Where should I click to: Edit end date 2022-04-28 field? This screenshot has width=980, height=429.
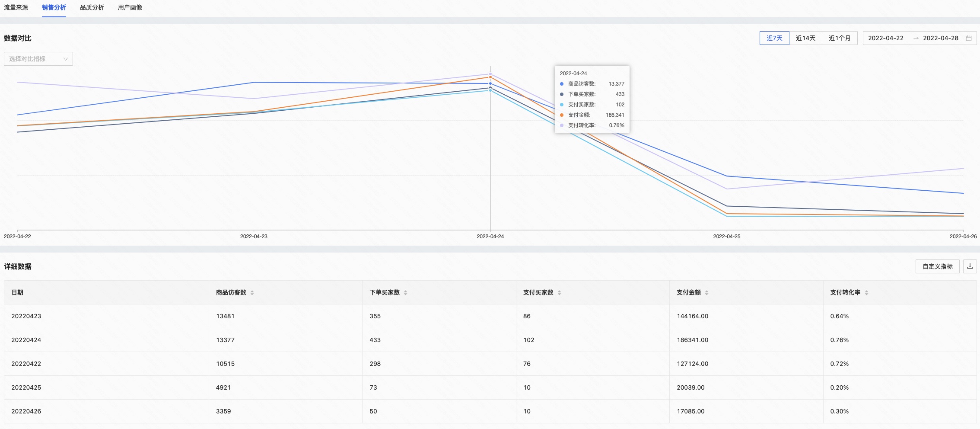coord(941,38)
